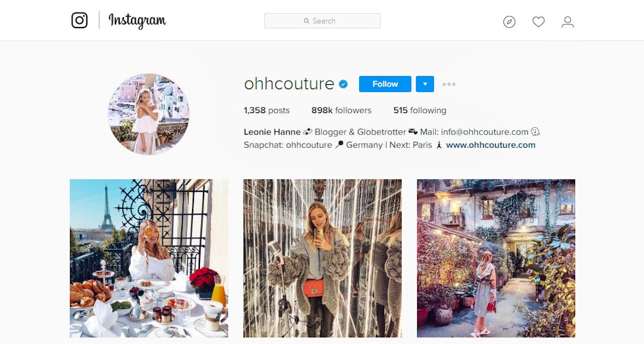Click the ohhcouture username heading
Viewport: 644px width, 344px height.
click(289, 84)
